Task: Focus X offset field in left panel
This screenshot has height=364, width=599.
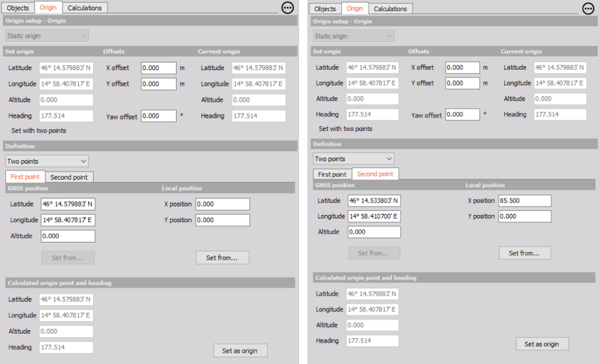Action: (159, 68)
